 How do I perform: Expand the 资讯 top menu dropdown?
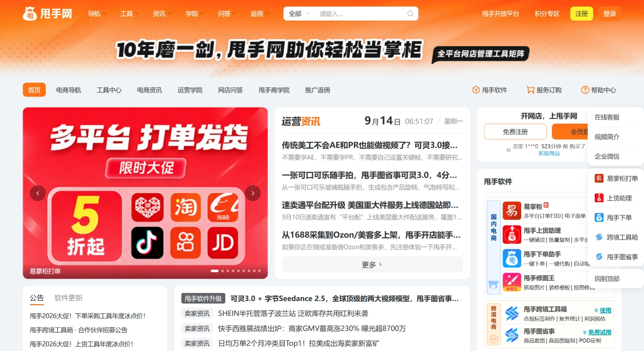click(x=162, y=14)
